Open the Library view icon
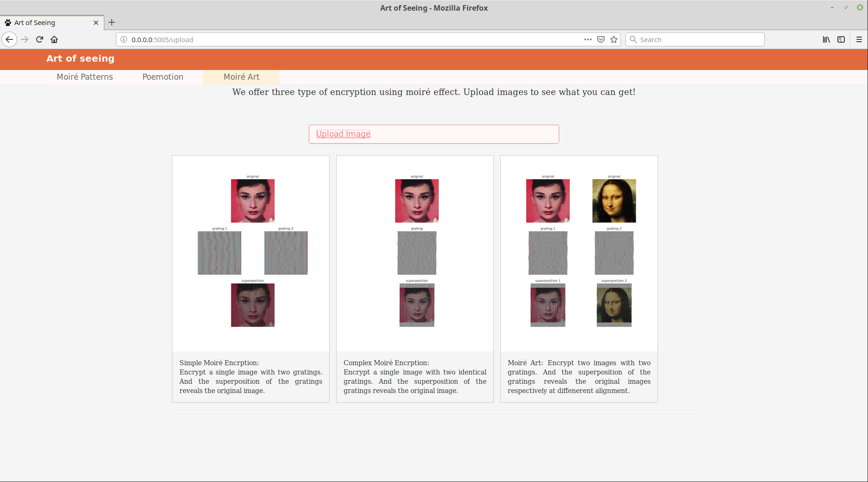The image size is (868, 482). [826, 39]
